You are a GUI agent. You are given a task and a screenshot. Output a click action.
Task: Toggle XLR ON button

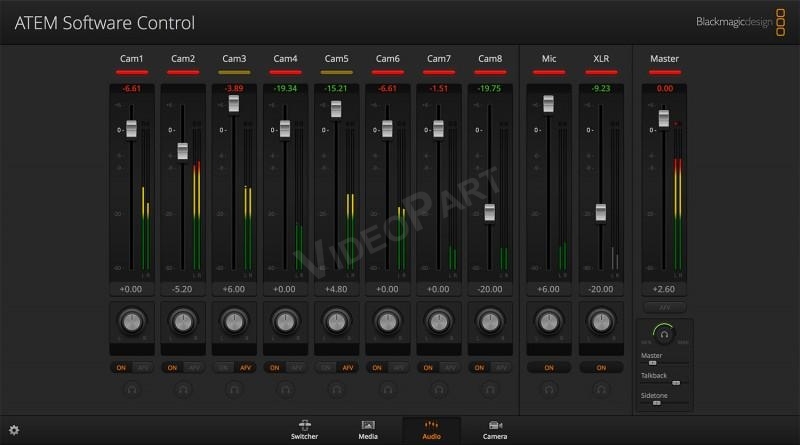[601, 367]
